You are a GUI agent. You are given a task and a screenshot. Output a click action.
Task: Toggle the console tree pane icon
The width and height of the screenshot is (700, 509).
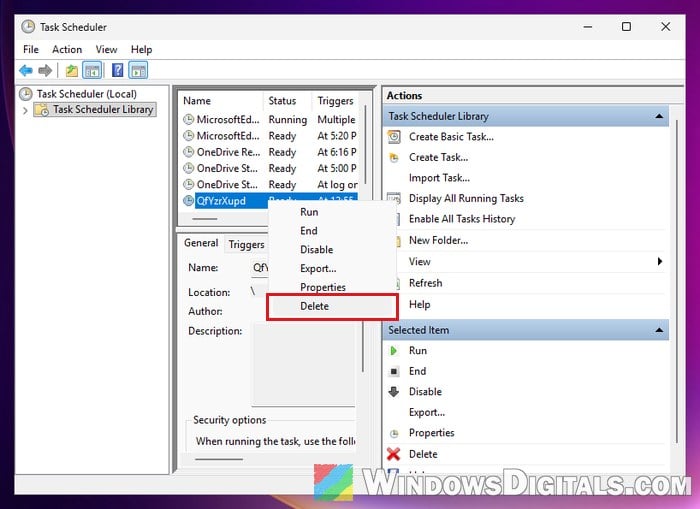[92, 71]
